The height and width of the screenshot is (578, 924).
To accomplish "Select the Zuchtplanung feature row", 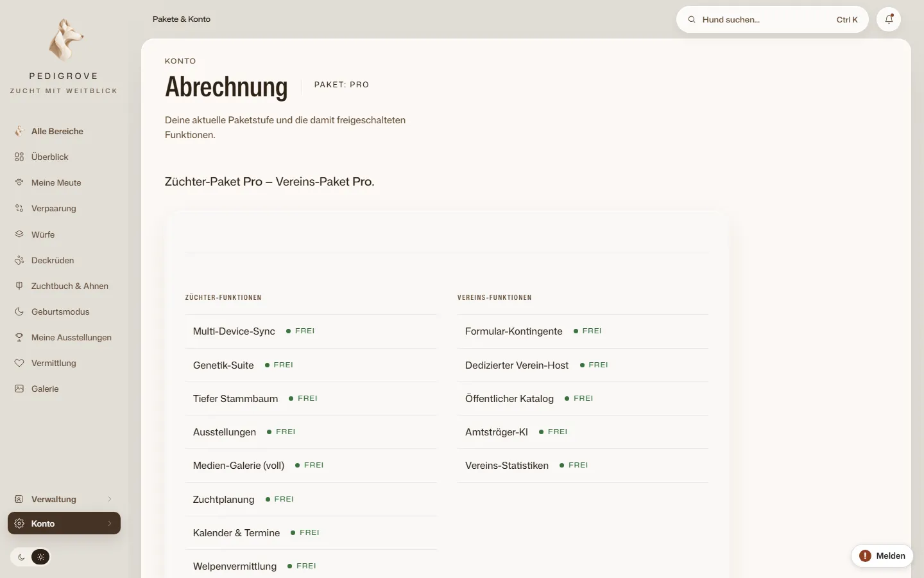I will click(x=311, y=499).
